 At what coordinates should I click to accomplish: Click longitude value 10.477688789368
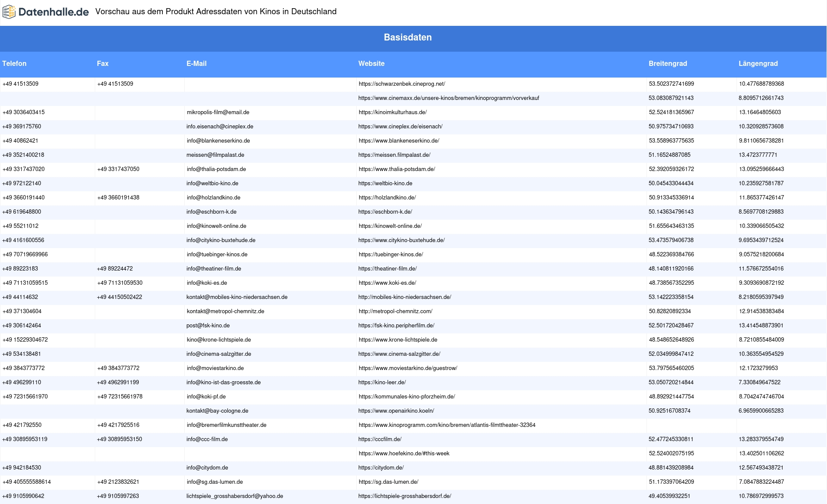tap(762, 84)
